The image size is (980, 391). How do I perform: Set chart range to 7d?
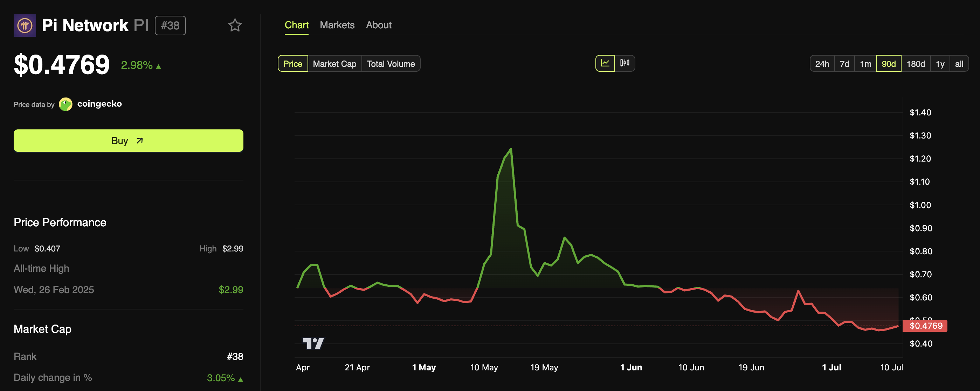tap(844, 64)
